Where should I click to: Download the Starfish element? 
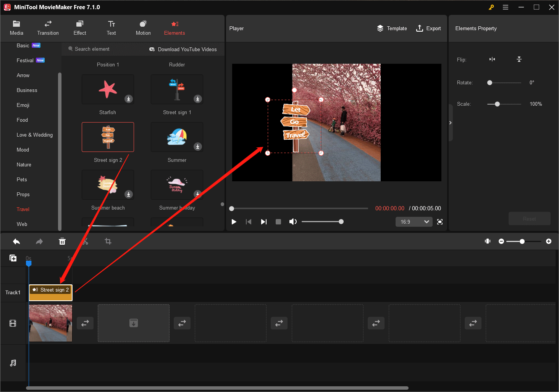(x=129, y=99)
